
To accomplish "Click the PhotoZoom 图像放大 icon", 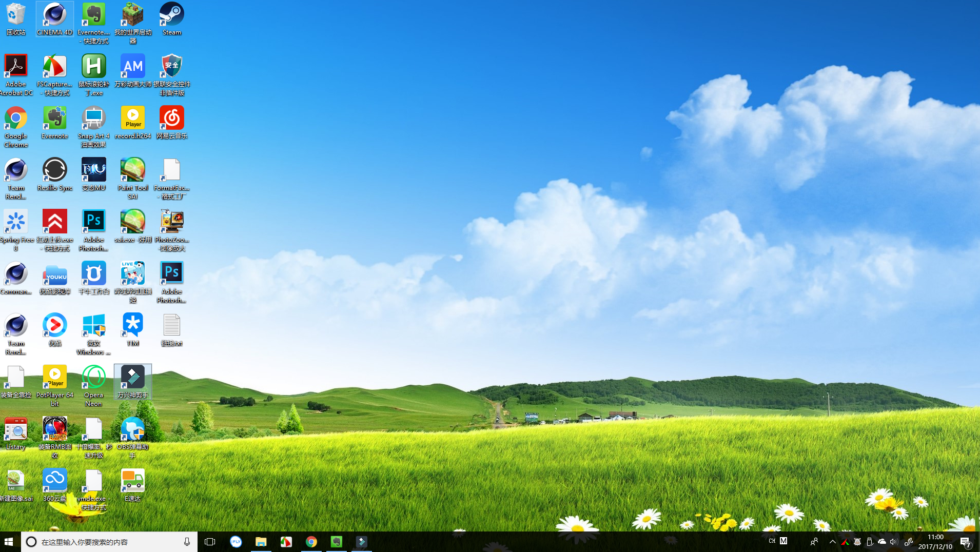I will pos(172,231).
